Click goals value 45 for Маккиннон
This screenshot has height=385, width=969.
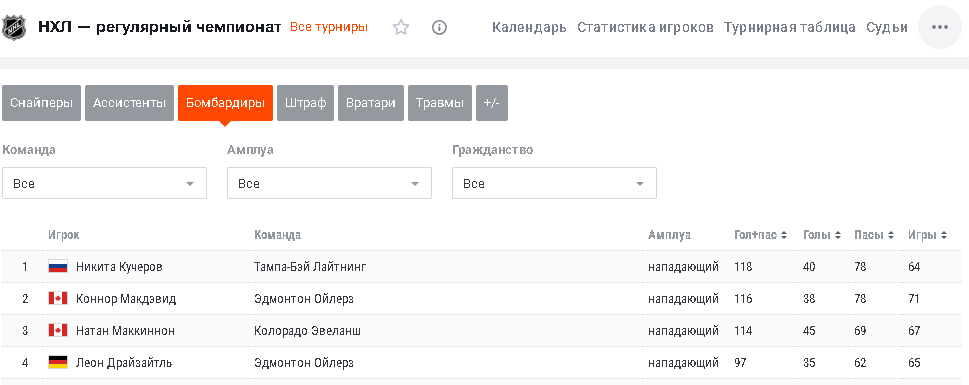tap(809, 331)
